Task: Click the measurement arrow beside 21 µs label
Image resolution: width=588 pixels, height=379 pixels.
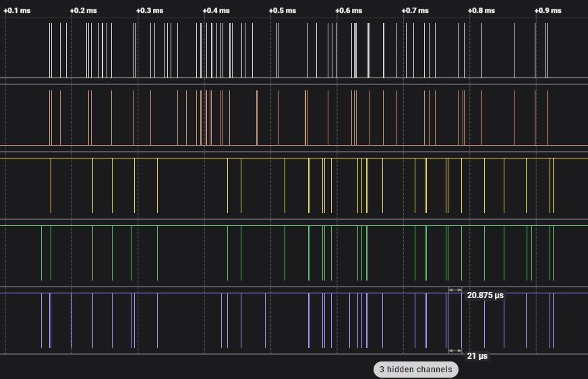Action: point(455,351)
